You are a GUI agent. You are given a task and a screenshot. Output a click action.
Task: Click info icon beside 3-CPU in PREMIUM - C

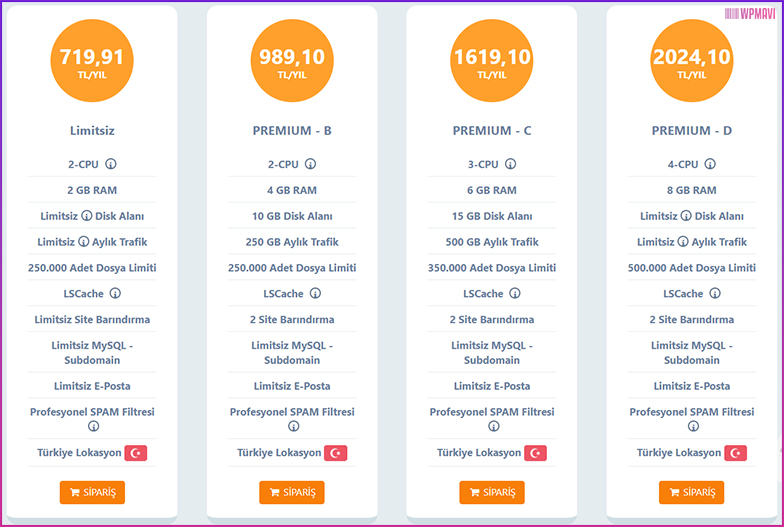510,164
